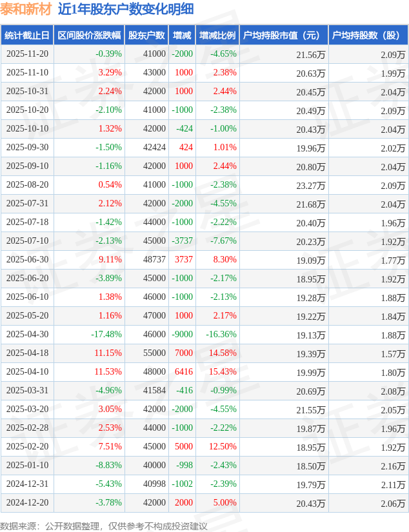Screen dimensions: 409x532
Task: Click the 2025-09-30 date cell
Action: [27, 148]
